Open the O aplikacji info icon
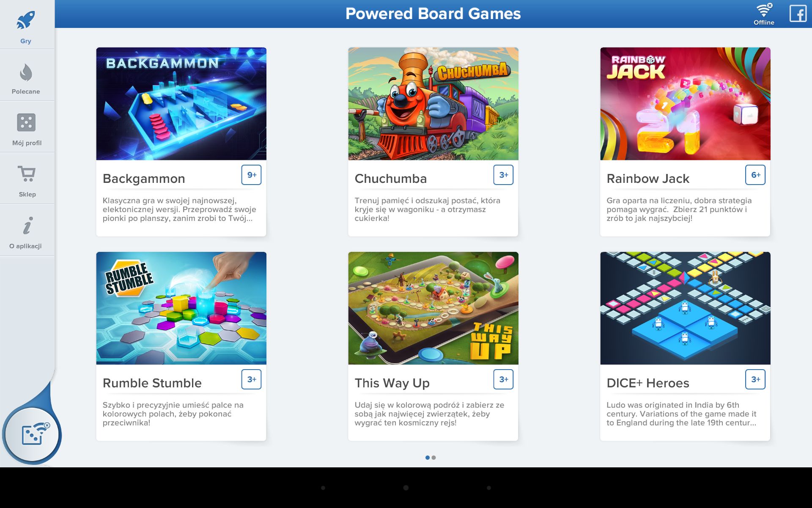The width and height of the screenshot is (812, 508). pyautogui.click(x=27, y=226)
